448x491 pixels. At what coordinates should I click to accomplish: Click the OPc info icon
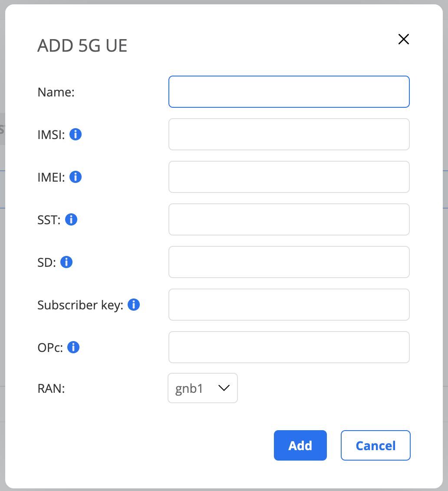73,347
